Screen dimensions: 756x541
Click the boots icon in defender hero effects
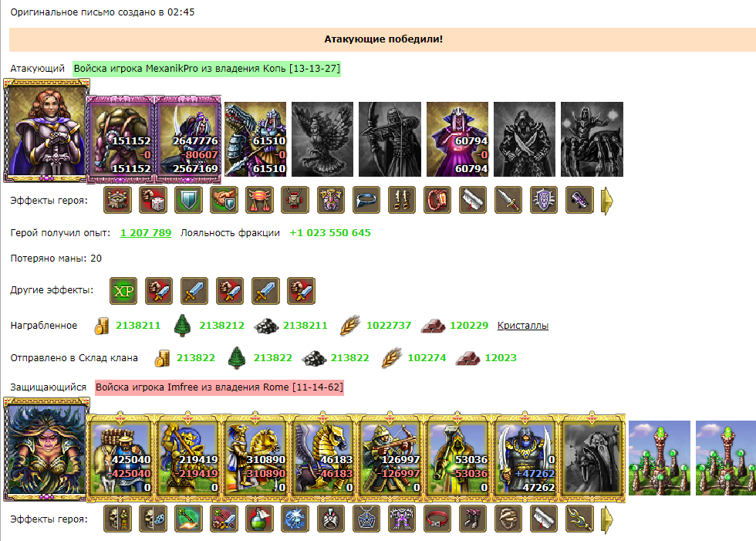[x=472, y=519]
